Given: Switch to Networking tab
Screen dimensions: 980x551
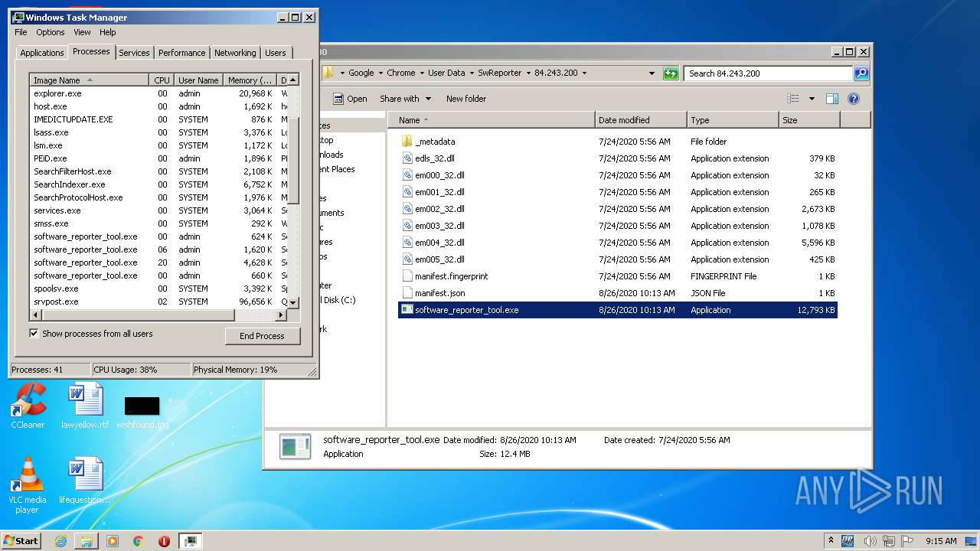Looking at the screenshot, I should tap(235, 53).
